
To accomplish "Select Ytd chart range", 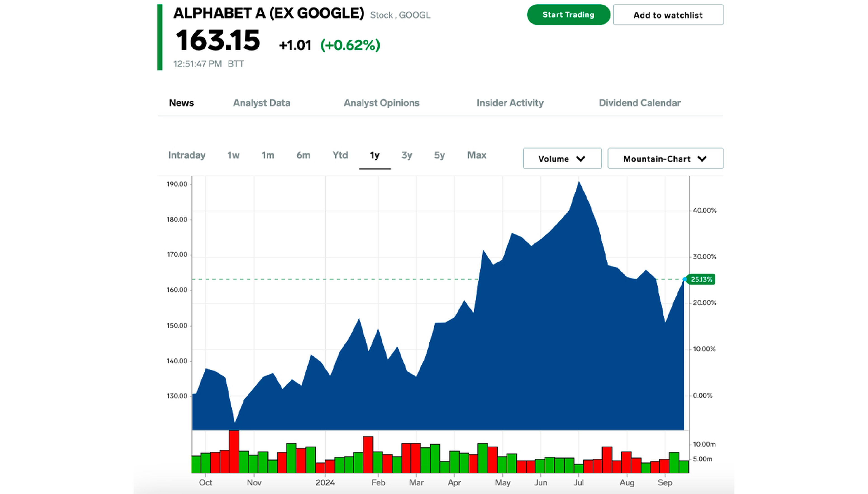I will 340,155.
